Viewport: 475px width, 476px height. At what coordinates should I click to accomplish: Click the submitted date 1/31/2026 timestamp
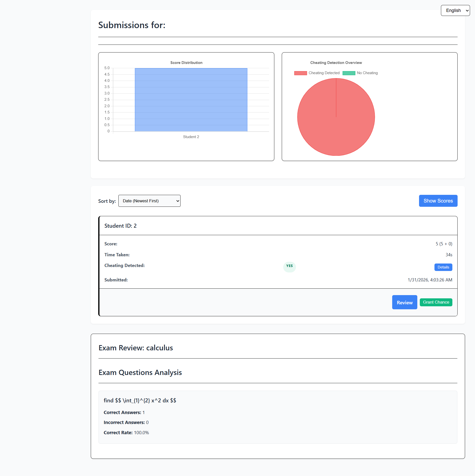pyautogui.click(x=430, y=280)
